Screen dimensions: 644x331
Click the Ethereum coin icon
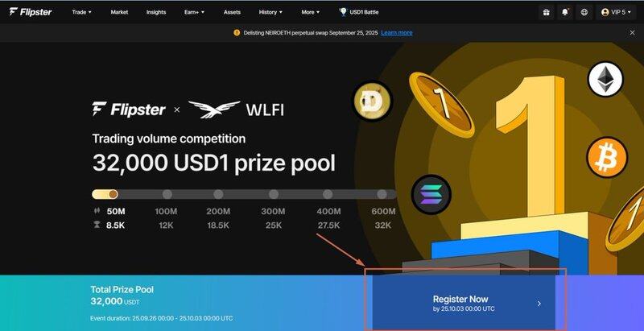coord(605,79)
